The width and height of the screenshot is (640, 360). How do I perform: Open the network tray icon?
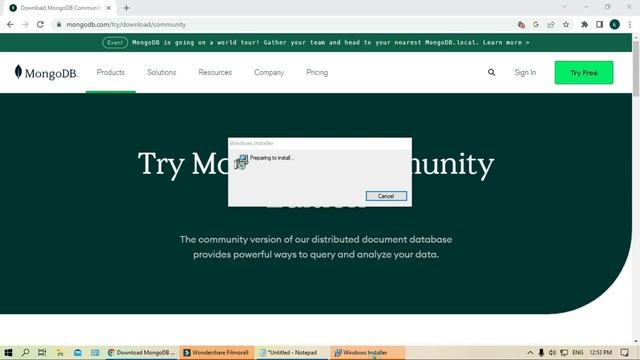tap(564, 352)
